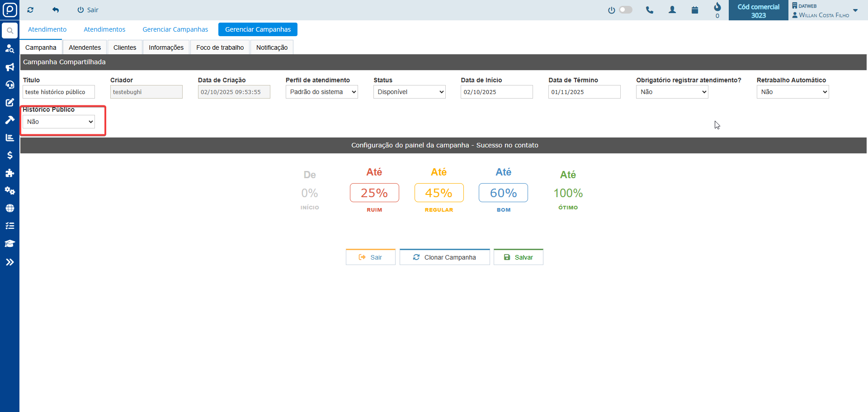This screenshot has height=412, width=868.
Task: Click the phone icon in top bar
Action: [x=650, y=10]
